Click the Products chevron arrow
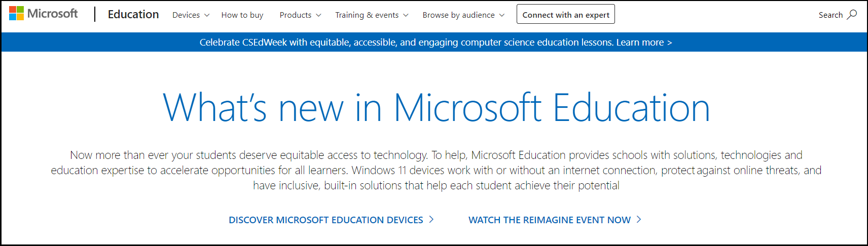Screen dimensions: 868x246 (318, 16)
